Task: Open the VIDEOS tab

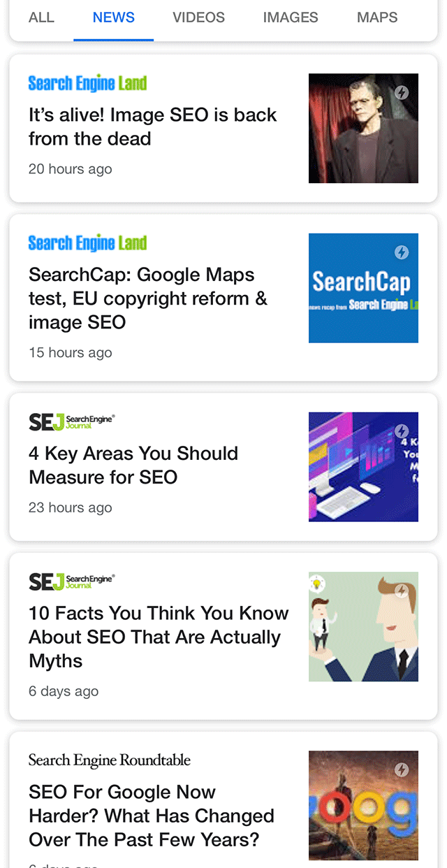Action: (x=198, y=17)
